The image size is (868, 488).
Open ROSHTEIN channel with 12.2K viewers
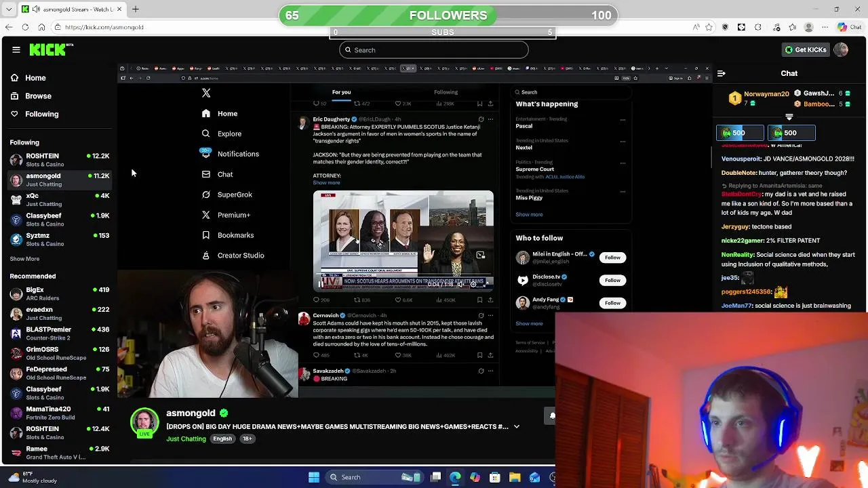pyautogui.click(x=60, y=160)
